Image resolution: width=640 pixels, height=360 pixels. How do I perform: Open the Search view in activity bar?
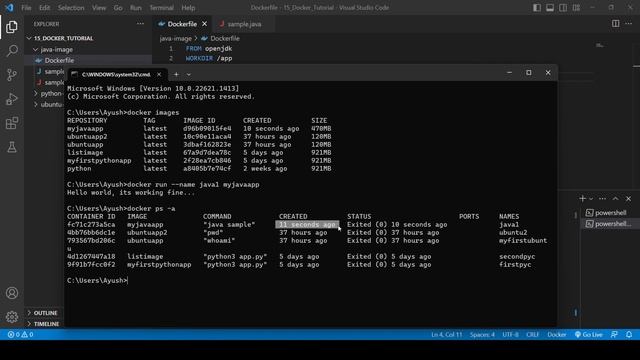(x=12, y=51)
